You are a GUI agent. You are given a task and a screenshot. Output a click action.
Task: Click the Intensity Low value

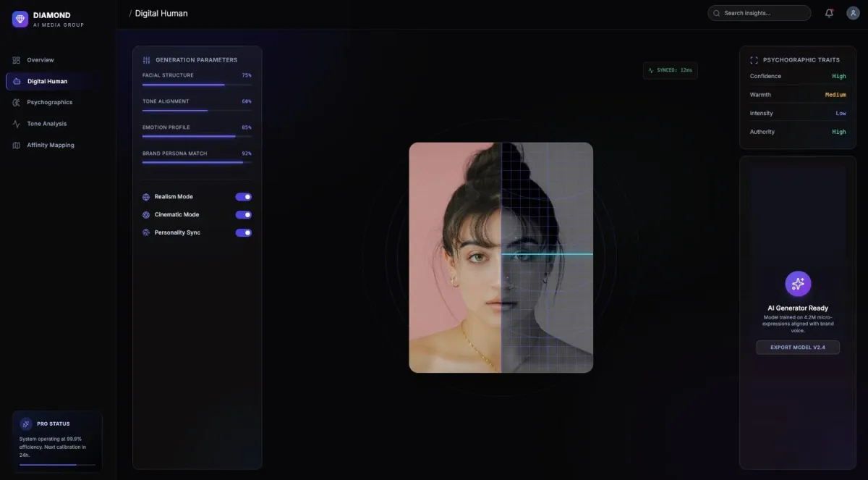841,114
